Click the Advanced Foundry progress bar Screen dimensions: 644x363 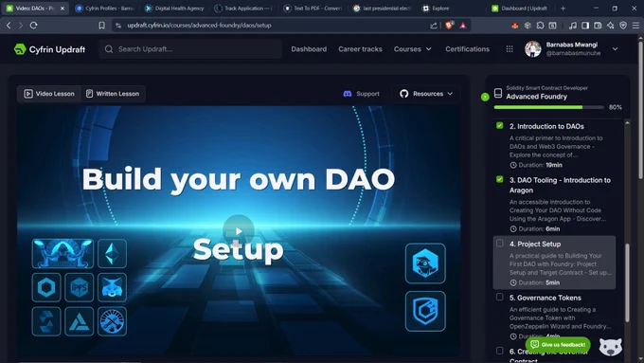[548, 107]
